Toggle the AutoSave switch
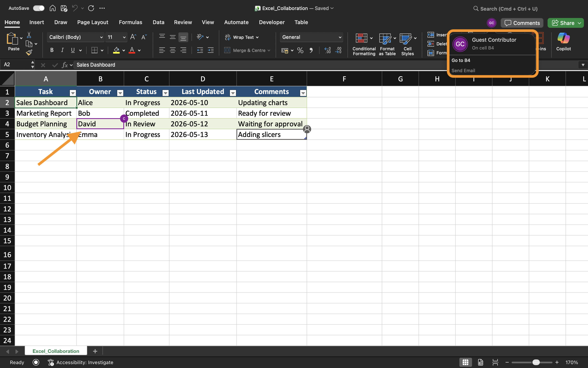Viewport: 588px width, 368px height. [x=39, y=8]
